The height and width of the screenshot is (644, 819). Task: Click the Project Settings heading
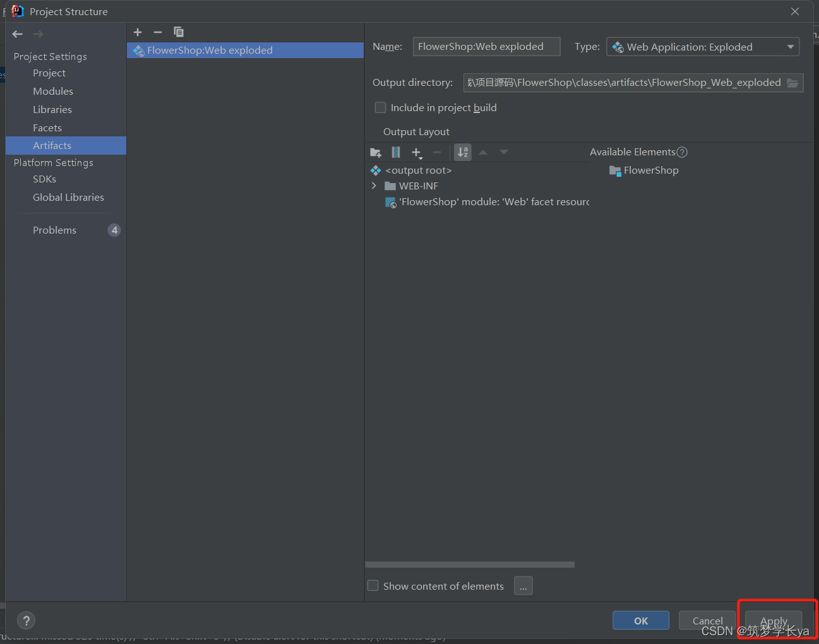coord(51,57)
